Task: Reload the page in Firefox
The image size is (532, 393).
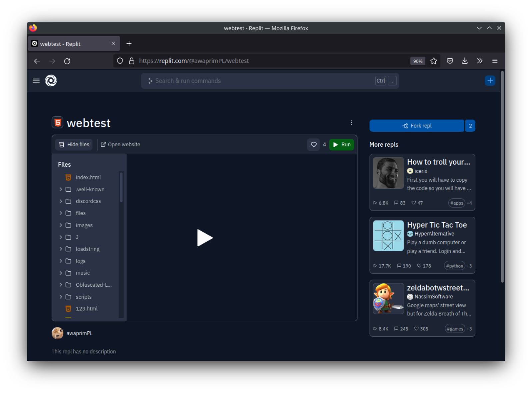Action: [67, 61]
